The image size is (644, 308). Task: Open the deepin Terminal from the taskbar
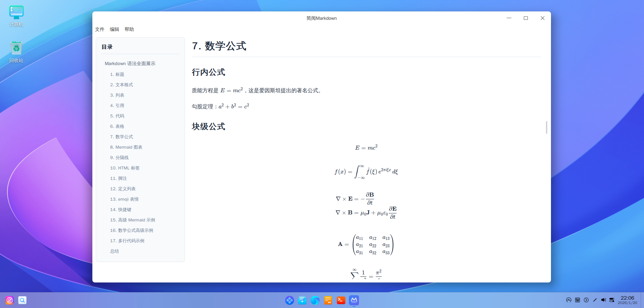click(341, 300)
